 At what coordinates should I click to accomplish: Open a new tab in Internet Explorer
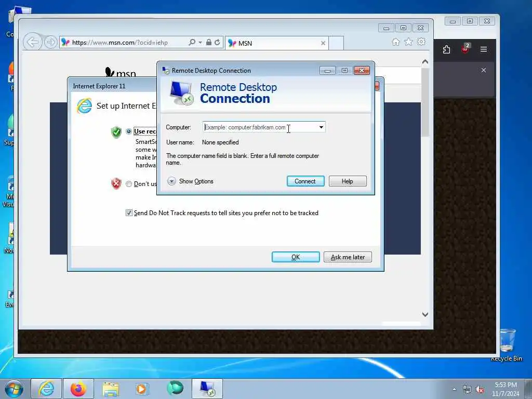click(336, 43)
